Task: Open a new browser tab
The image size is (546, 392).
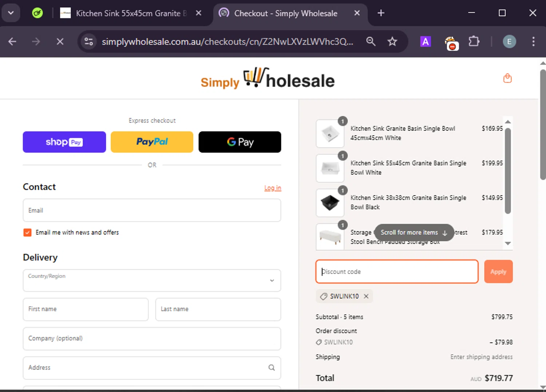Action: coord(381,13)
